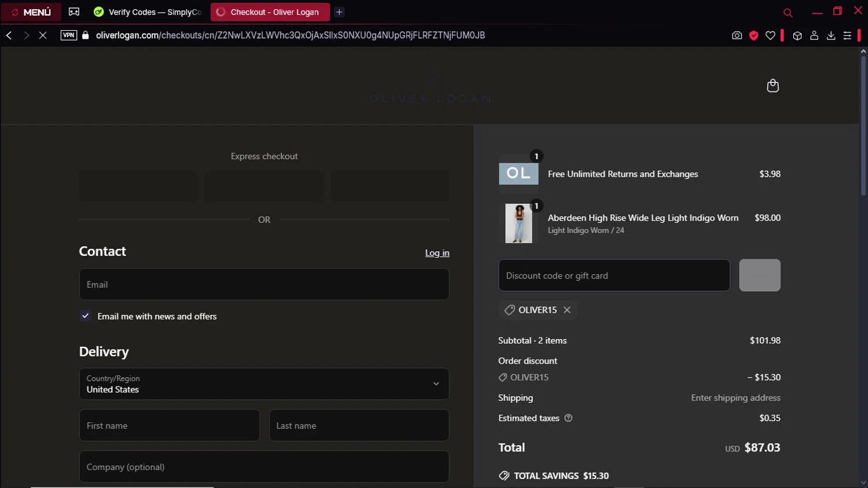
Task: Click the Discount code or gift card field
Action: [614, 276]
